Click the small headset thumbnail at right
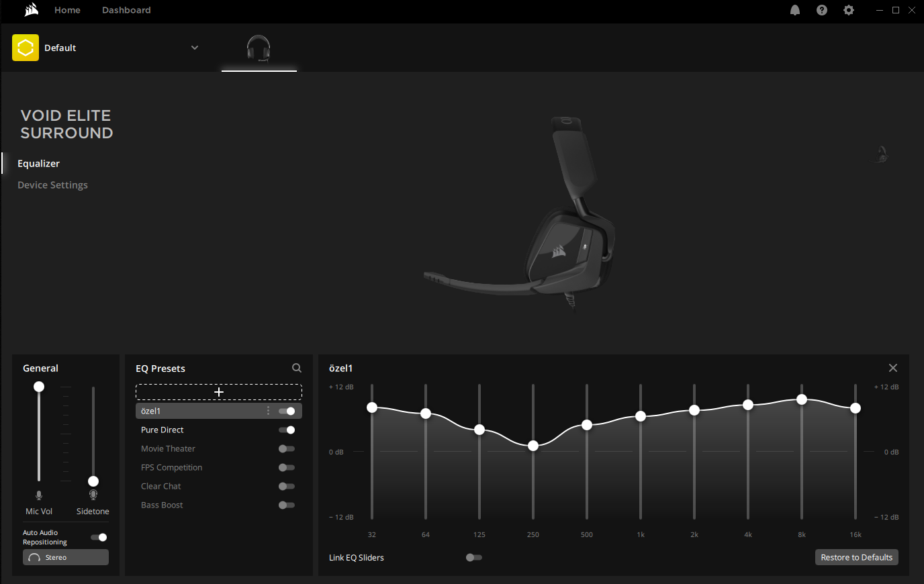924x584 pixels. 881,154
